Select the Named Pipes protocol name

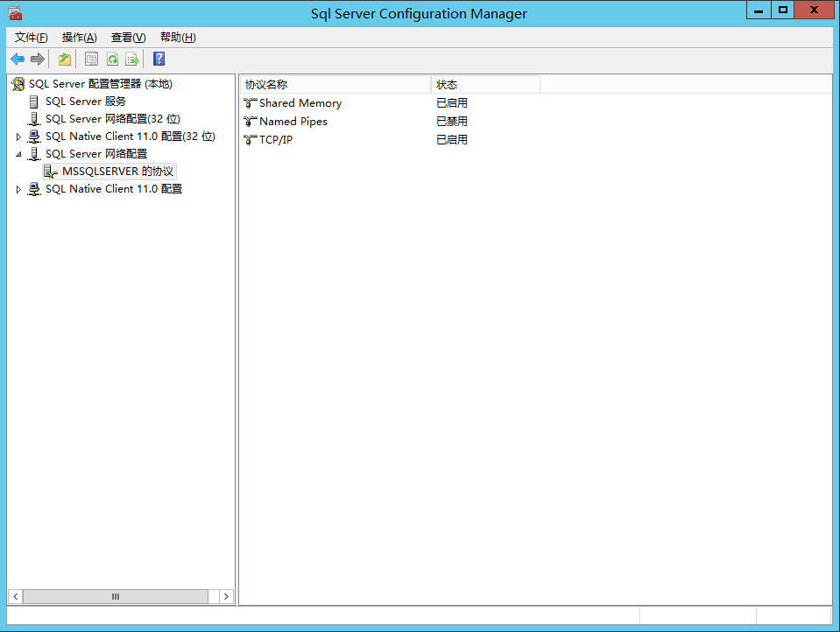click(x=293, y=122)
